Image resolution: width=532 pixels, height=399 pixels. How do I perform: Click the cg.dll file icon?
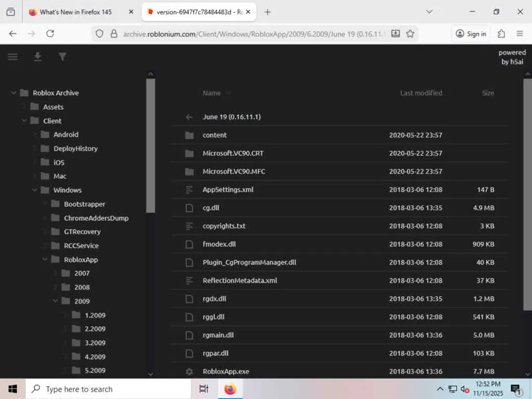point(189,208)
